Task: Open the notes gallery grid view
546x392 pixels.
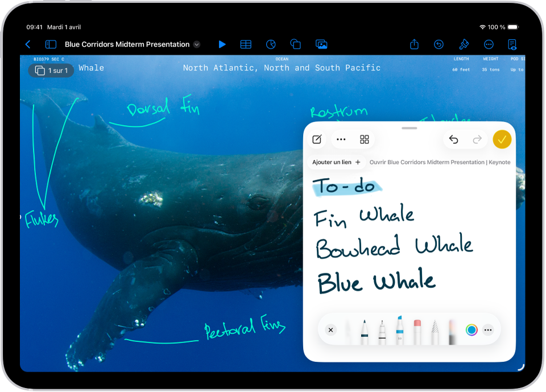Action: pos(364,139)
